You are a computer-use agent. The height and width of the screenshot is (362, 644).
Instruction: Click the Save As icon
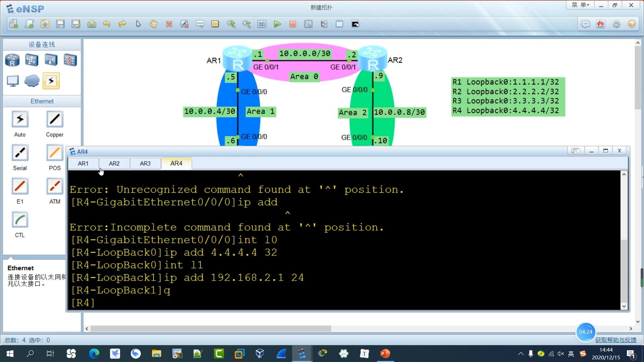point(76,24)
